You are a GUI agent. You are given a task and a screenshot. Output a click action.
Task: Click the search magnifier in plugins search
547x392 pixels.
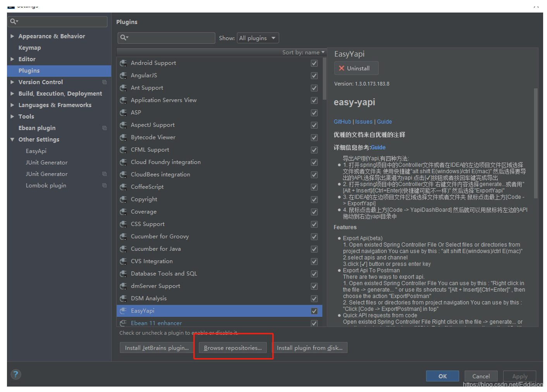click(x=124, y=38)
